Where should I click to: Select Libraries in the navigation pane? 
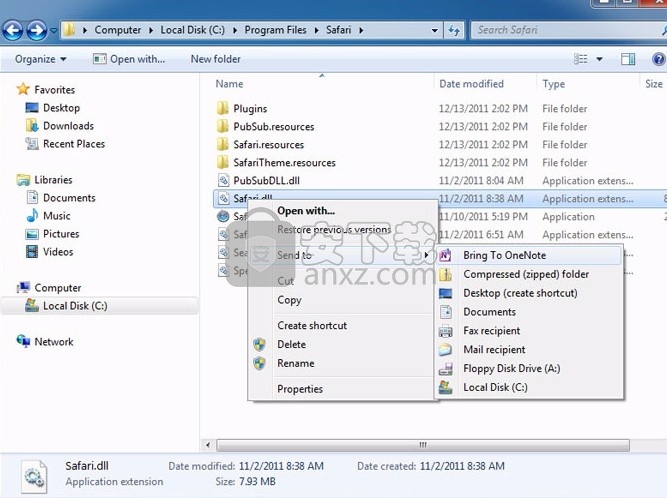coord(53,180)
